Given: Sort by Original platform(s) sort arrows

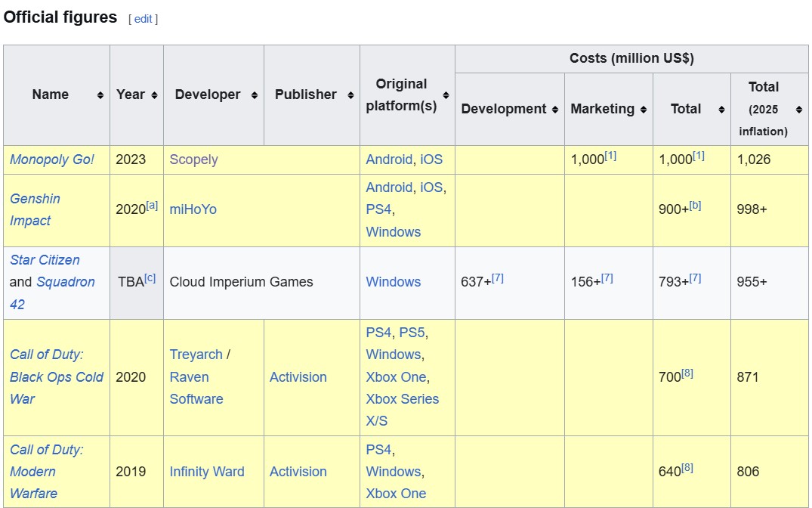Looking at the screenshot, I should [446, 94].
